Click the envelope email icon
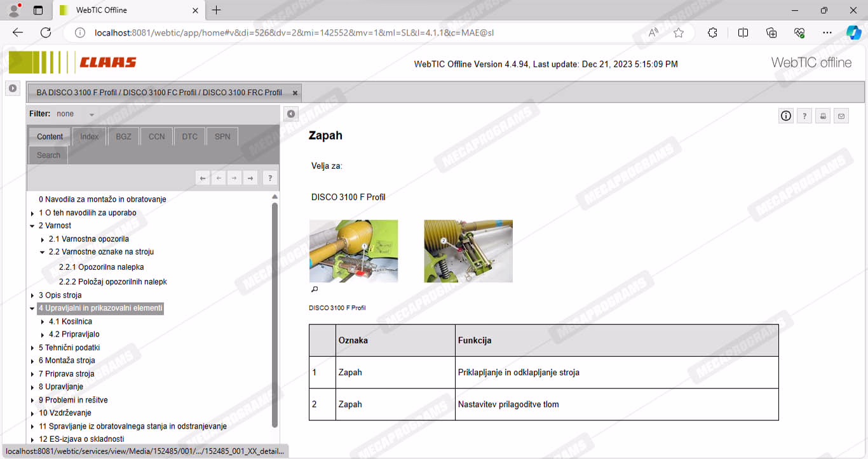Image resolution: width=868 pixels, height=459 pixels. coord(841,116)
